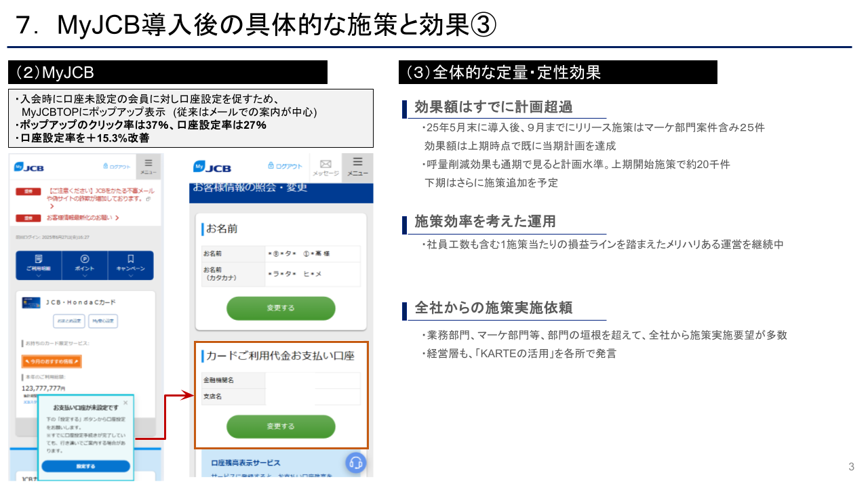Expand the ポイント menu tab

click(x=85, y=265)
